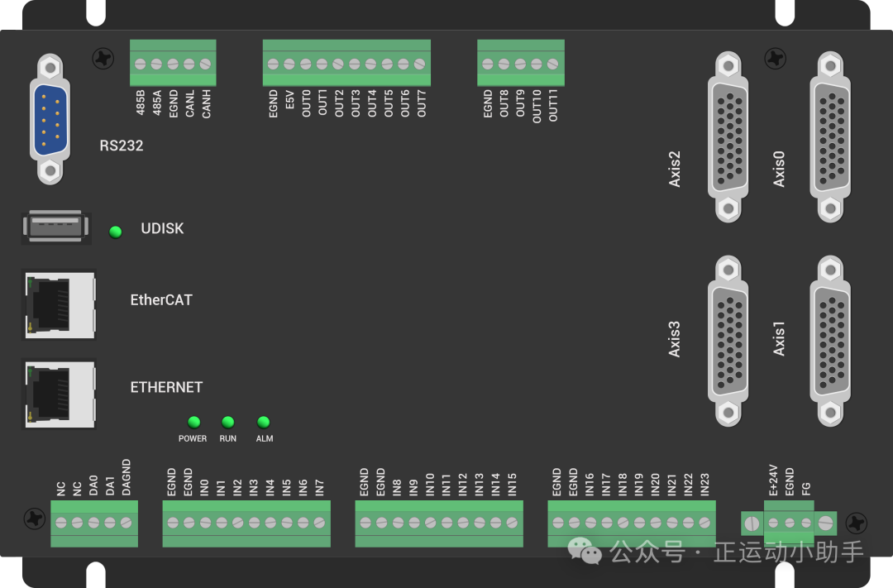This screenshot has width=893, height=588.
Task: Click the RUN status LED
Action: (228, 423)
